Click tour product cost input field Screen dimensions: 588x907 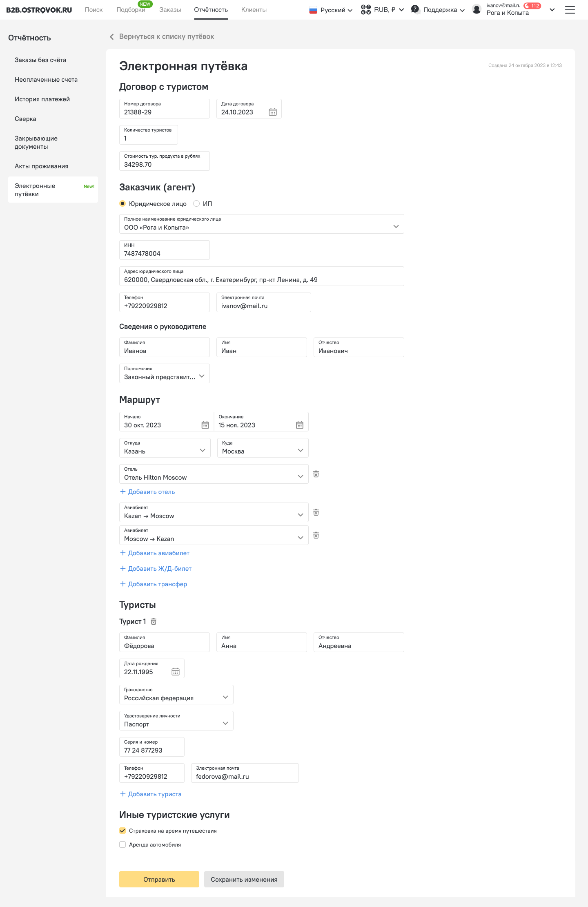coord(165,161)
